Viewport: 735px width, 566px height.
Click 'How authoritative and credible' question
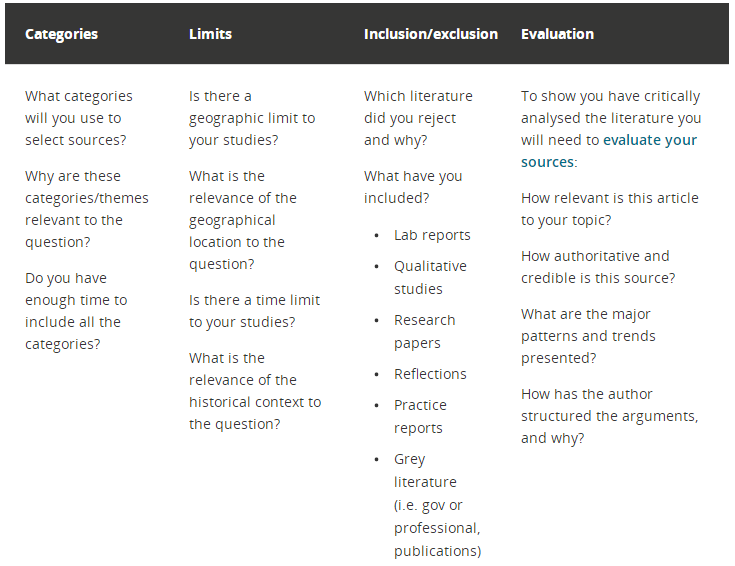(598, 267)
